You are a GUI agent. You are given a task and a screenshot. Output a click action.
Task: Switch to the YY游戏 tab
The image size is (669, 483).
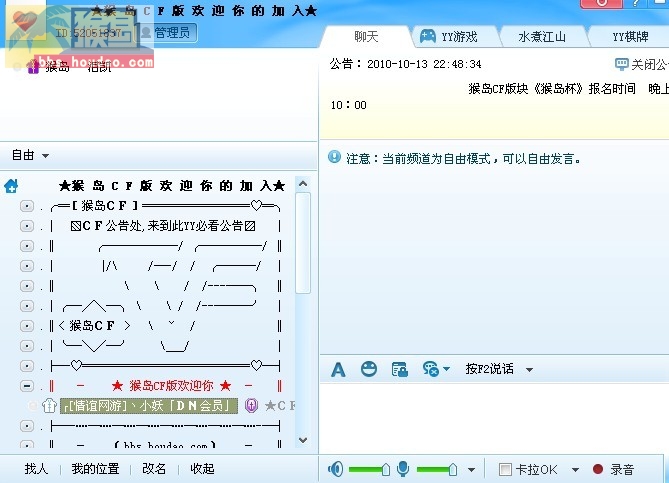(459, 37)
